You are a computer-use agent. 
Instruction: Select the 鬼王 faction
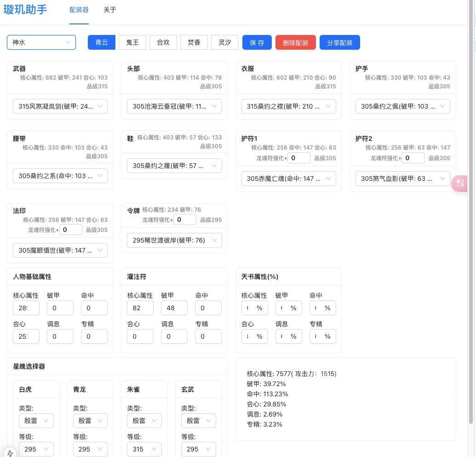coord(132,42)
